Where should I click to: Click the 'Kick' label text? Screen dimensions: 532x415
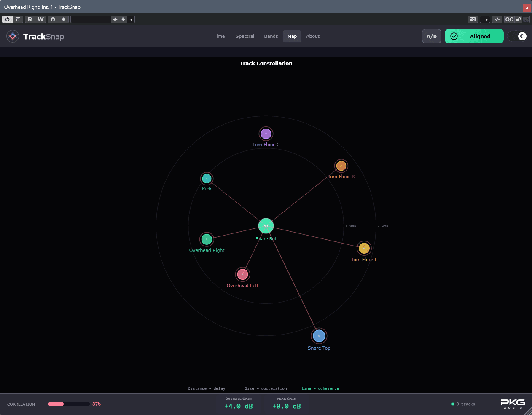207,189
